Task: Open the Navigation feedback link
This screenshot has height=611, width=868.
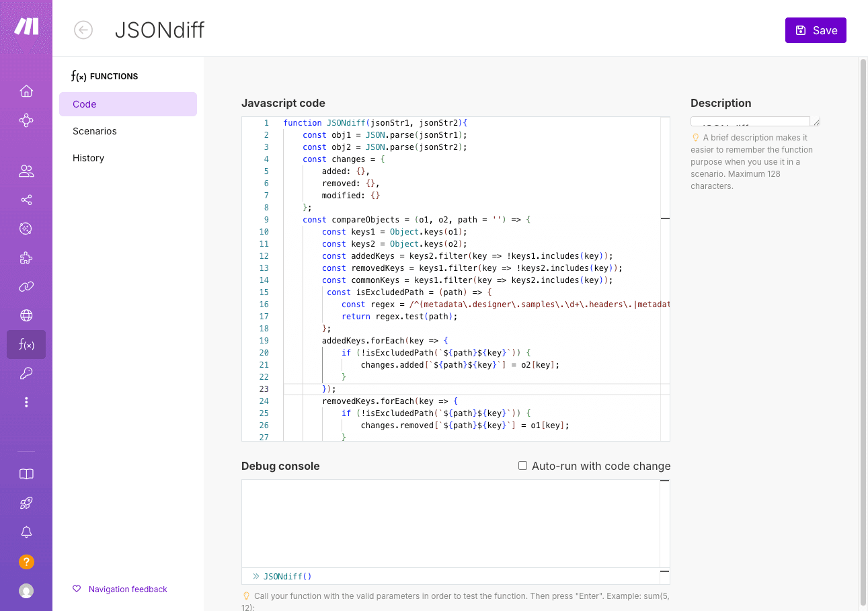Action: coord(128,589)
